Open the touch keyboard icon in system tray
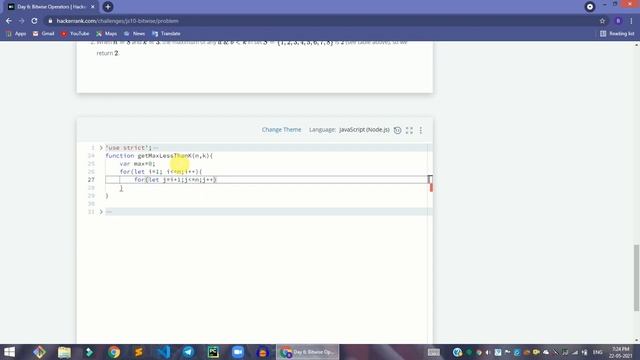The height and width of the screenshot is (360, 640). tap(433, 352)
